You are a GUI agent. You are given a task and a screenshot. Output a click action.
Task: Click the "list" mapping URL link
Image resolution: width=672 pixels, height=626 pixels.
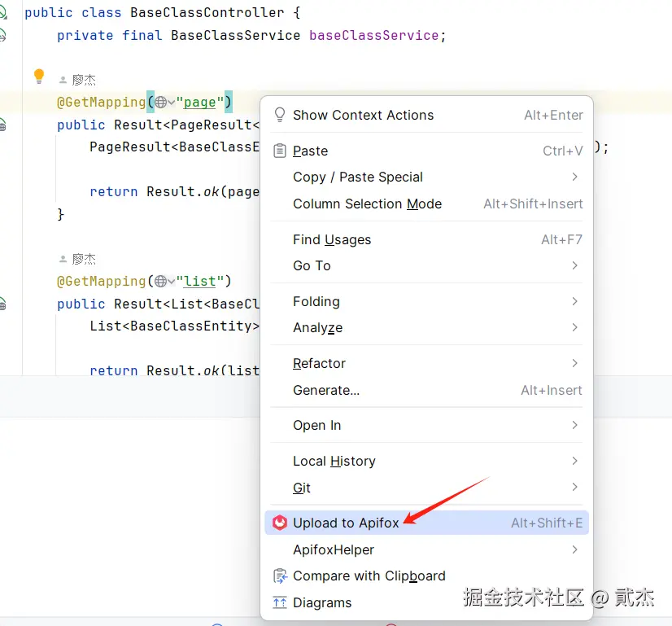199,282
